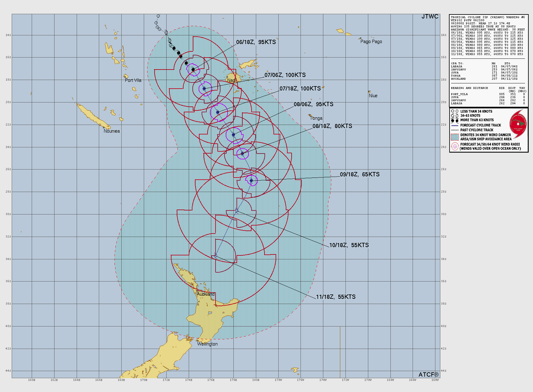Select the 07/06Z, 100KTS forecast label
The image size is (533, 392).
tap(285, 75)
